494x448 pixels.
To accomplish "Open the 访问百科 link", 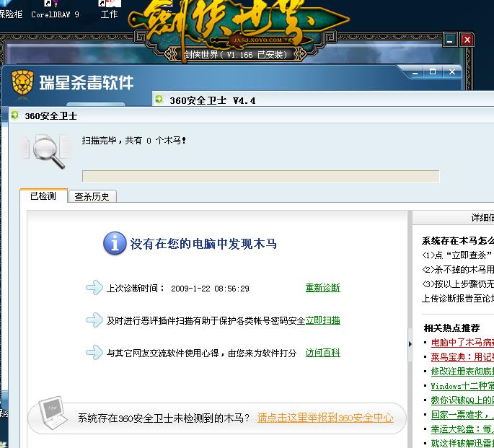I will pos(323,353).
